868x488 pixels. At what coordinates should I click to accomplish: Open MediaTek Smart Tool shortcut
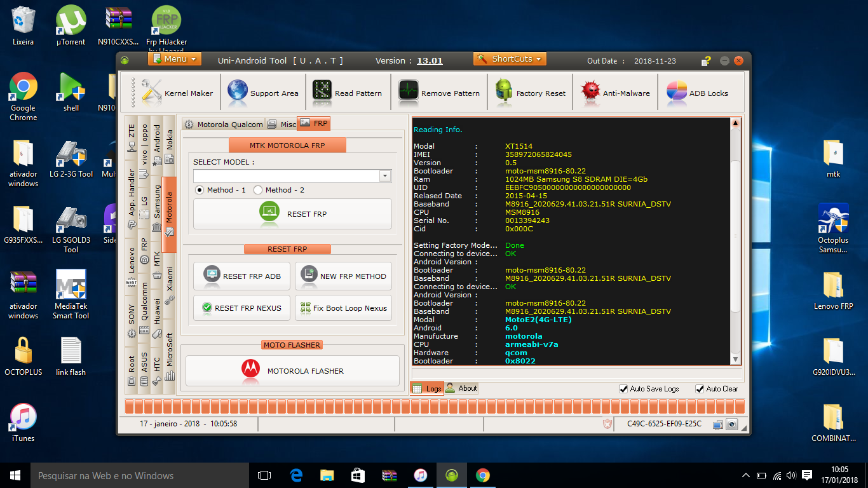(x=71, y=295)
